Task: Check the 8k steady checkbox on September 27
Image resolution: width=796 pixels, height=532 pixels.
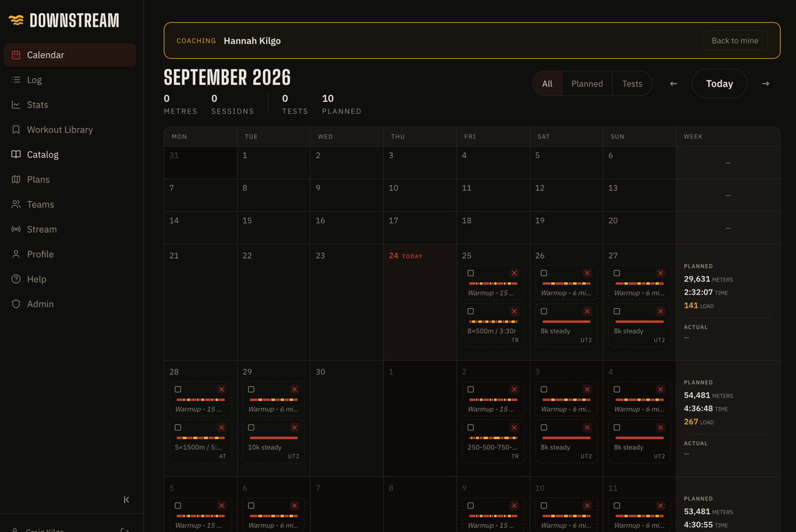Action: tap(617, 311)
